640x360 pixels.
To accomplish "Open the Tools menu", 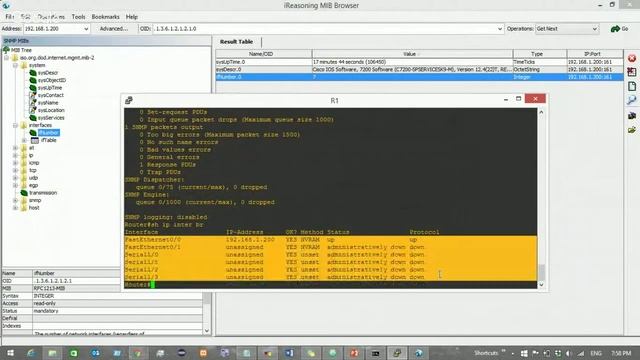I will click(78, 17).
